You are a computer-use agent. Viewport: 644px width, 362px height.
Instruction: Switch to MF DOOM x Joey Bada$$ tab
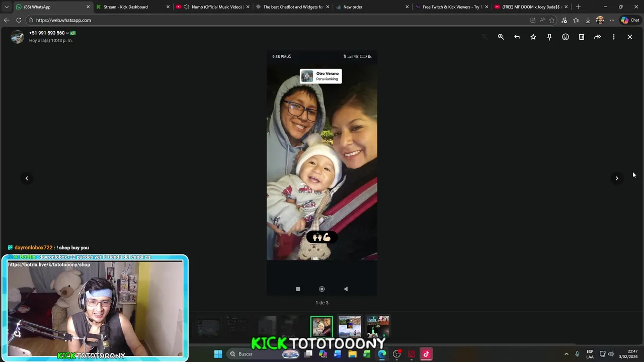click(531, 7)
